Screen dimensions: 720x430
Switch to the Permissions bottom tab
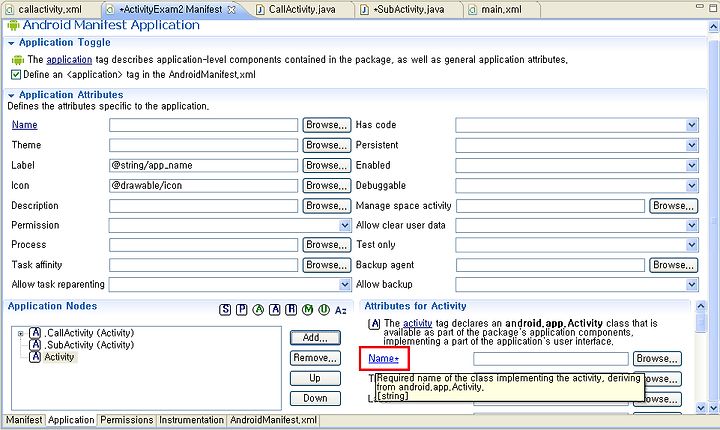pos(127,420)
